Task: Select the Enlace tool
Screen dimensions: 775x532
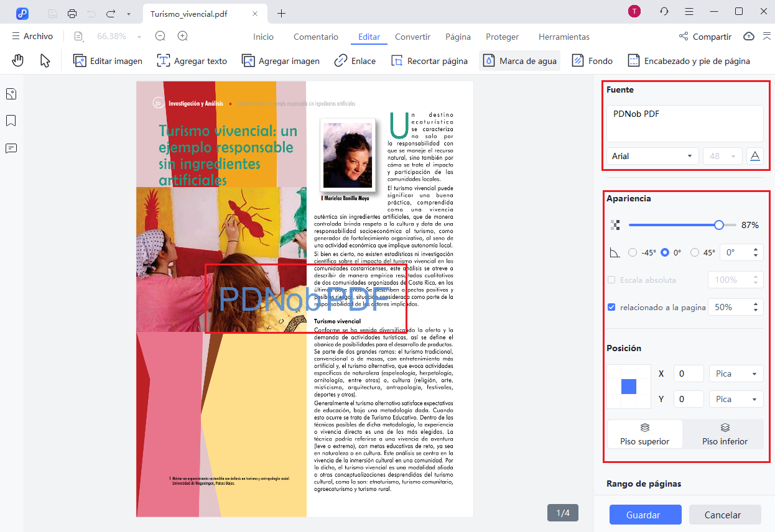Action: (355, 60)
